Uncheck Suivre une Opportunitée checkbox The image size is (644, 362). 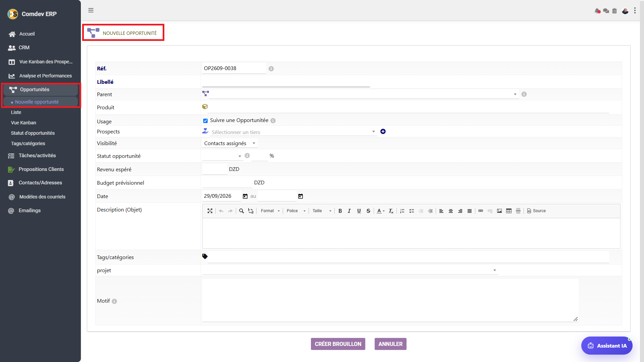click(205, 121)
